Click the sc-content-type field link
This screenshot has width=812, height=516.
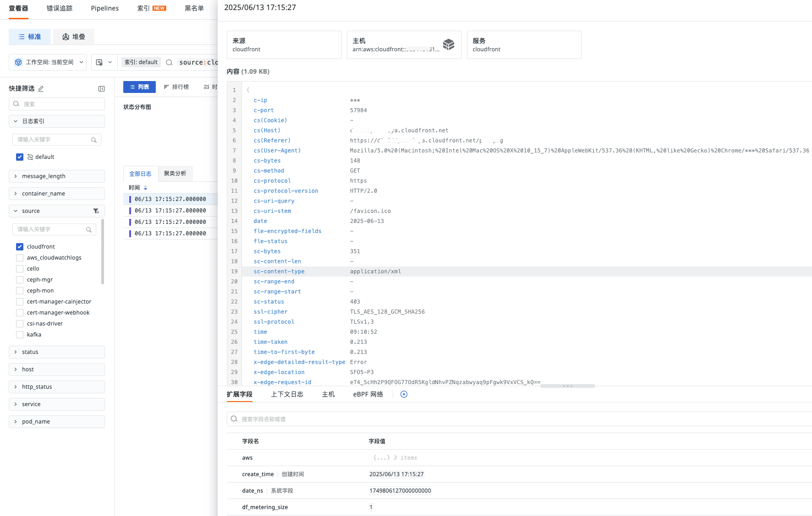279,271
